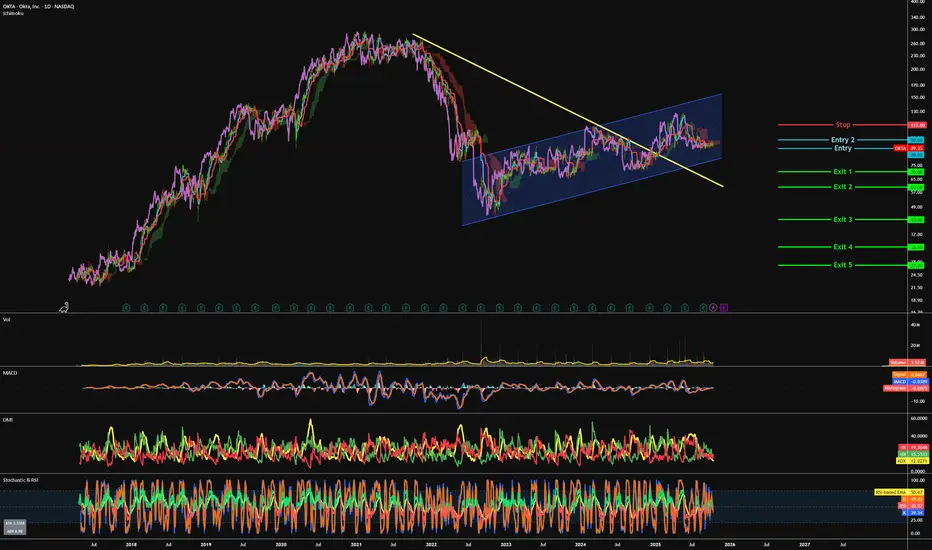
Task: Click the OKTA symbol title text
Action: coord(39,6)
